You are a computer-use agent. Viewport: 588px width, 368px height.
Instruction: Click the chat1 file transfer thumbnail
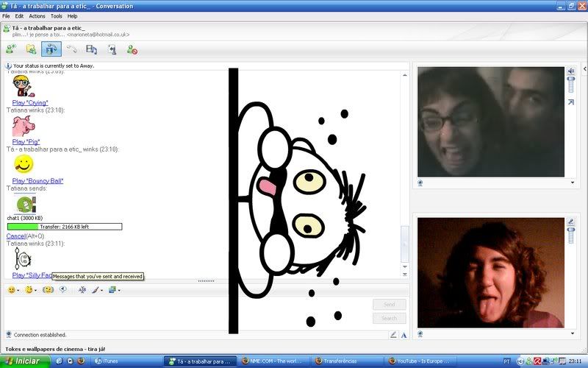[25, 205]
